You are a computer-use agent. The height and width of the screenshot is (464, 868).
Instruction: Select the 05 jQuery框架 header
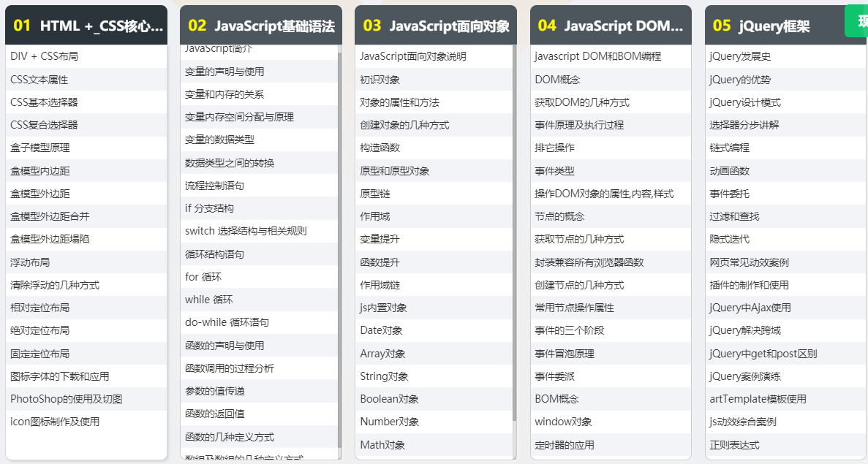(x=786, y=26)
